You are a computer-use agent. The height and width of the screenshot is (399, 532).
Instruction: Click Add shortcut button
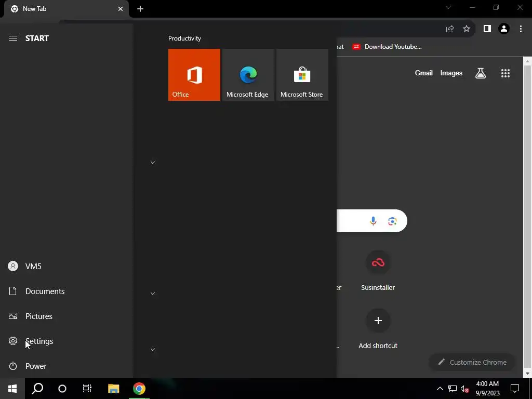(378, 329)
